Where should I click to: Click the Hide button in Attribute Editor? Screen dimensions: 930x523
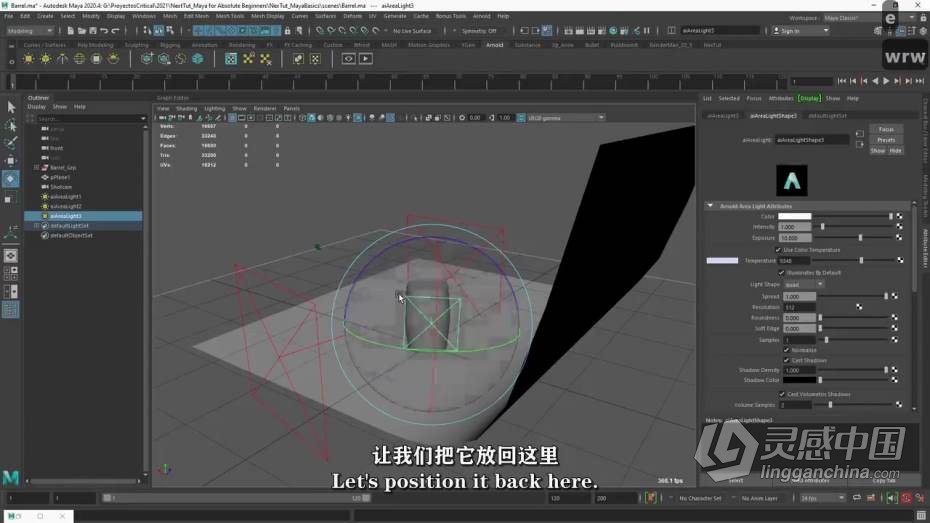click(895, 151)
